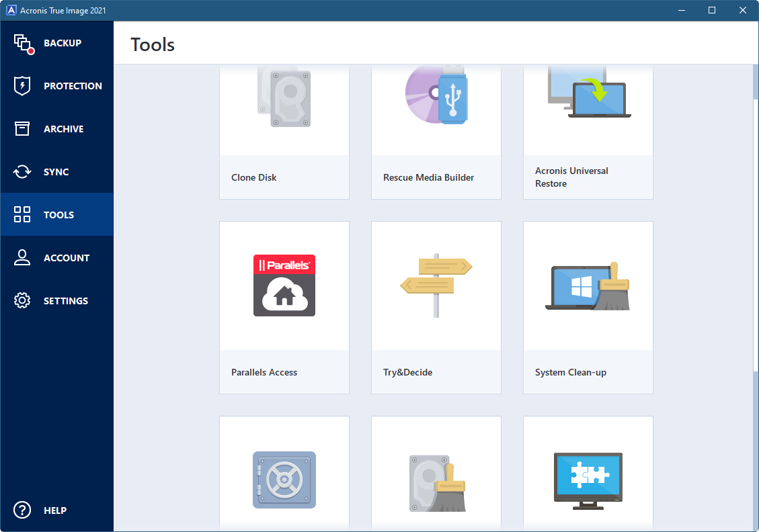Screen dimensions: 759x532
Task: Maximize the Acronis True Image window
Action: pyautogui.click(x=711, y=10)
